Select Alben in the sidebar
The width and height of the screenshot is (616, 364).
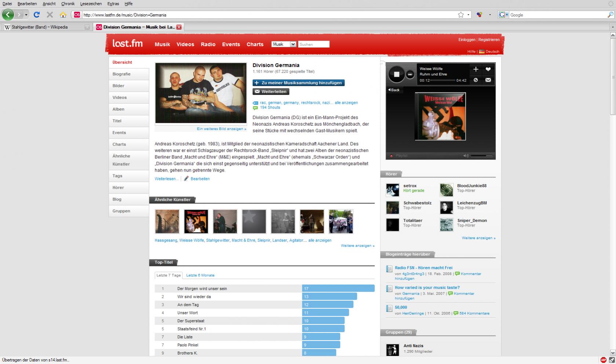pyautogui.click(x=129, y=109)
